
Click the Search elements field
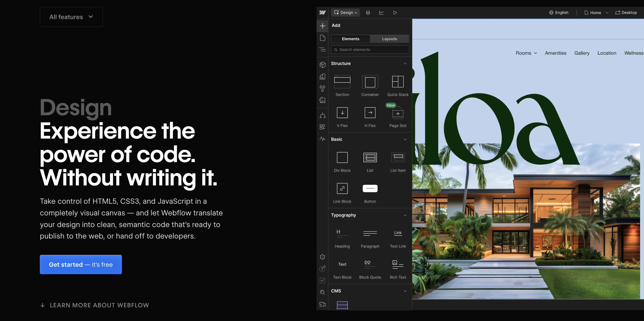(x=370, y=49)
